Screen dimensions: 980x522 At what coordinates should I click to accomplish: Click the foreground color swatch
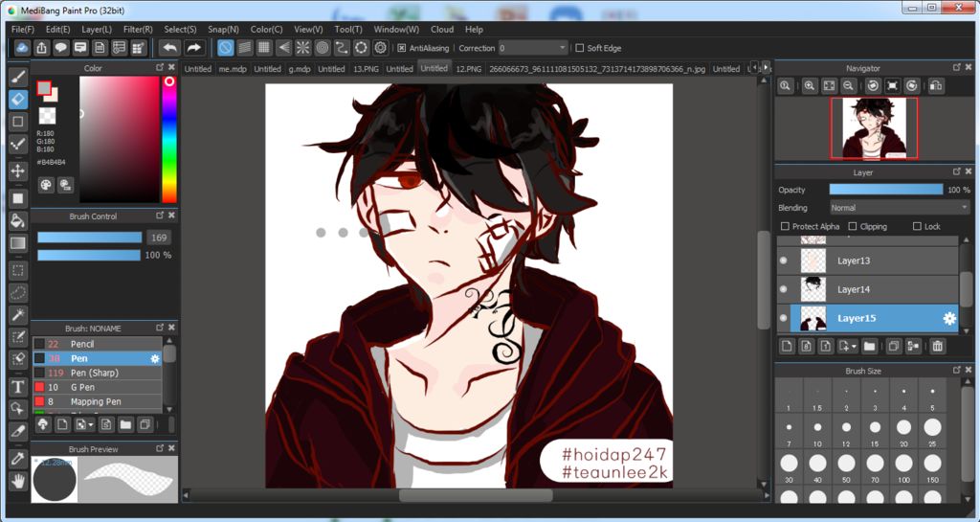point(43,88)
